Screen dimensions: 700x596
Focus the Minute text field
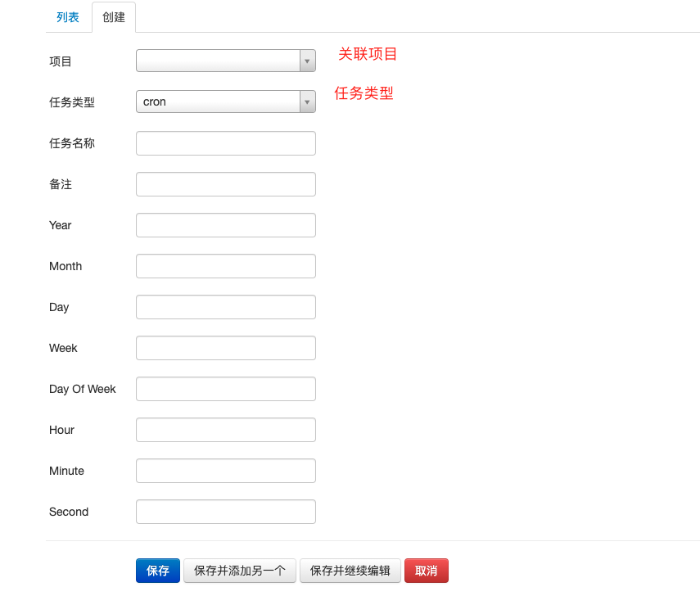tap(225, 471)
